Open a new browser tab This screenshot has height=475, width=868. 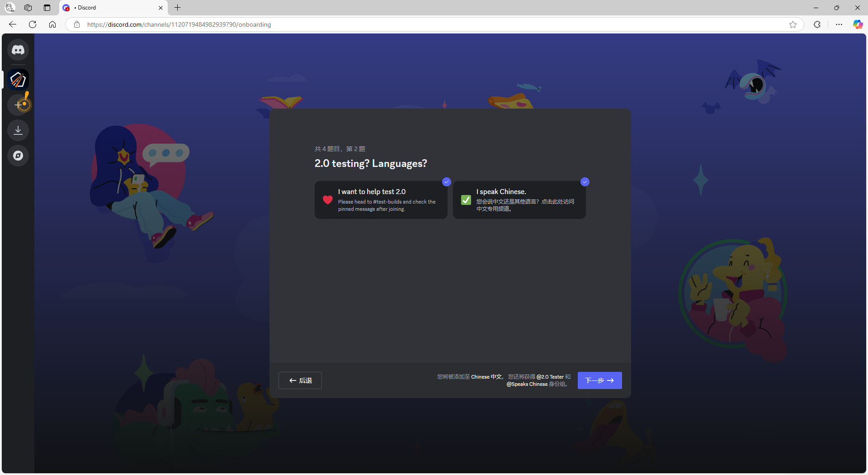pos(178,8)
